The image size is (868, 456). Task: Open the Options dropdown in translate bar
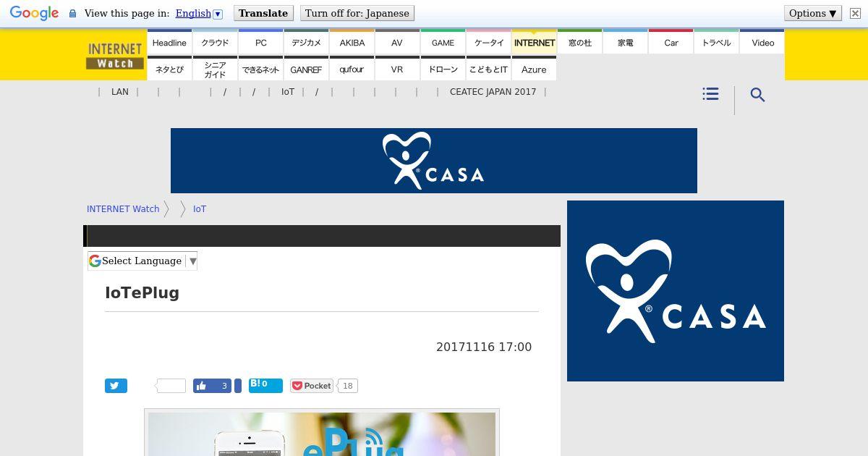[813, 13]
